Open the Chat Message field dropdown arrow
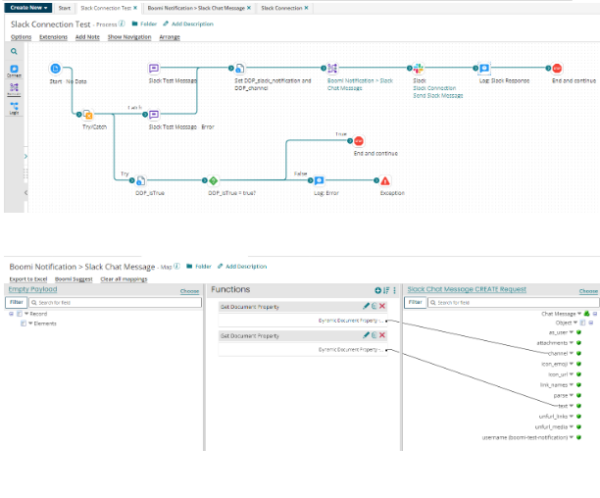 579,313
